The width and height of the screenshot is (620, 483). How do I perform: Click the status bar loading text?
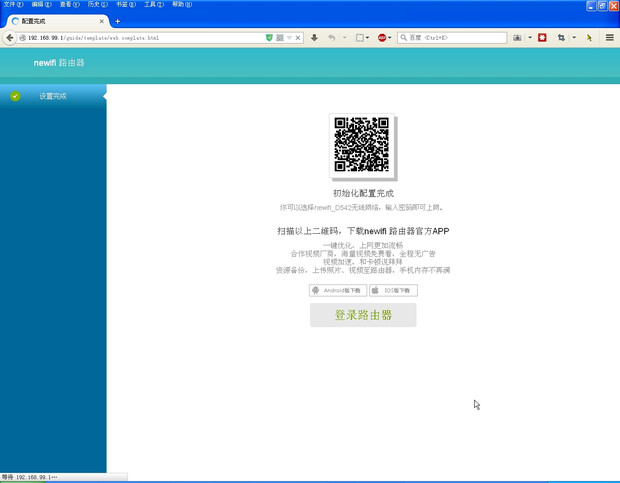coord(30,477)
